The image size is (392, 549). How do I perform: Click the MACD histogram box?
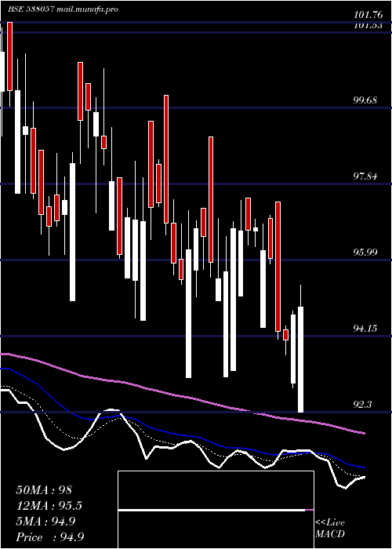coord(216,510)
